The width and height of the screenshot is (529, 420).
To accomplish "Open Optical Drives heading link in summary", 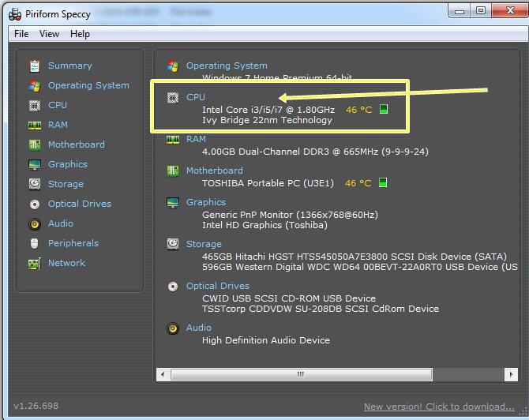I will coord(218,286).
